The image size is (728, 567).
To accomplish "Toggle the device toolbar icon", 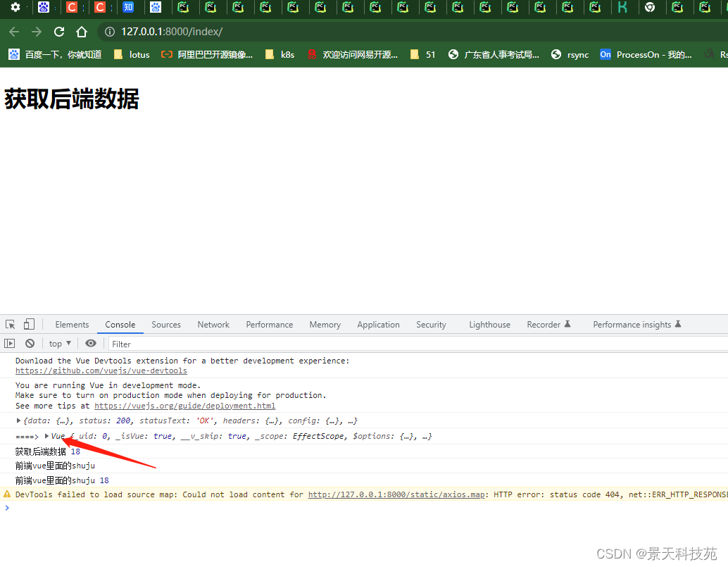I will [x=29, y=324].
